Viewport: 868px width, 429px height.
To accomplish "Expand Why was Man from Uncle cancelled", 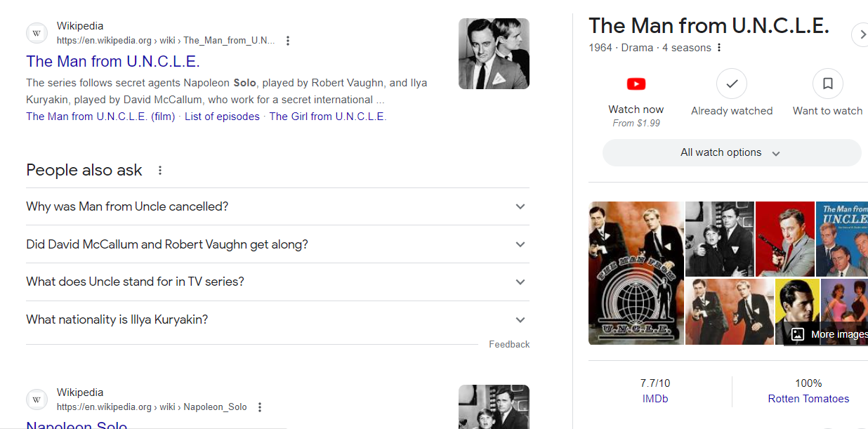I will coord(277,206).
